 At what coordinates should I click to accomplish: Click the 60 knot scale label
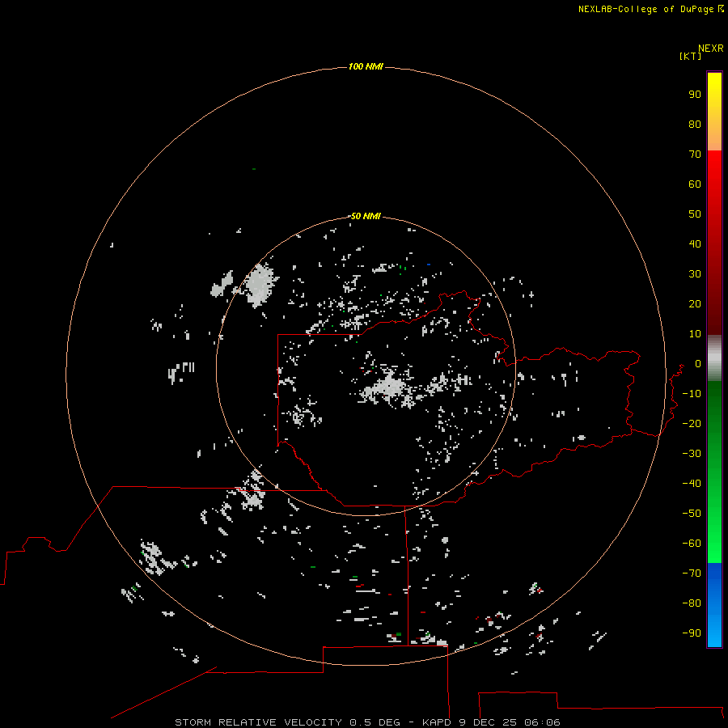(695, 184)
